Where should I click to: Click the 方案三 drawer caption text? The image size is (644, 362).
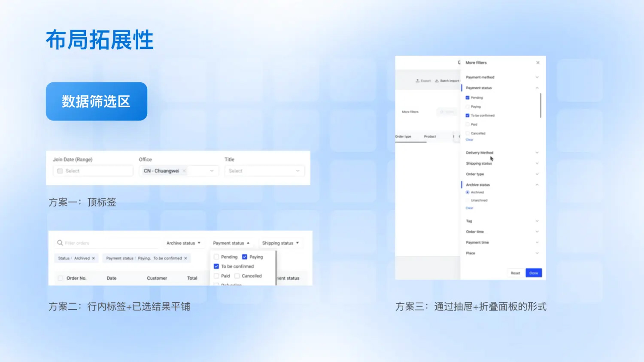click(471, 306)
